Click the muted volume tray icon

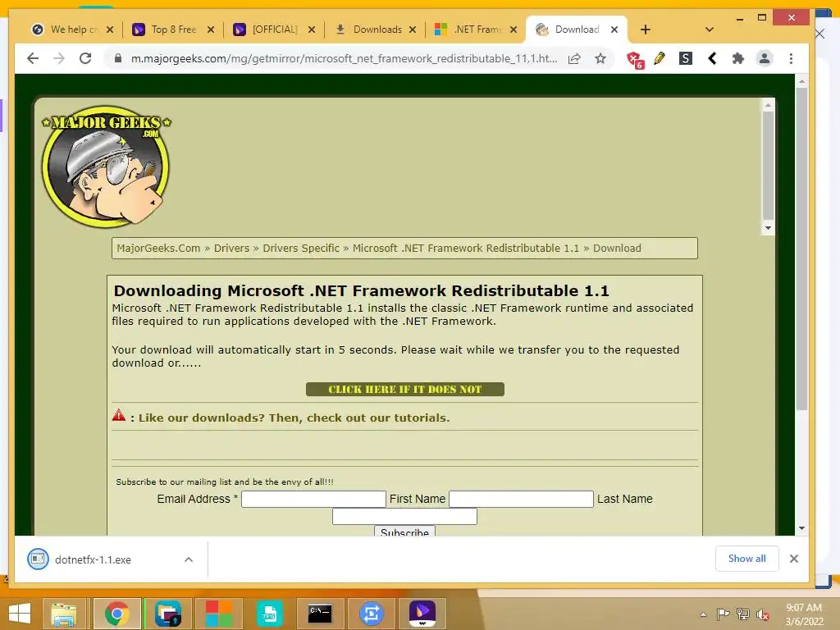point(763,614)
